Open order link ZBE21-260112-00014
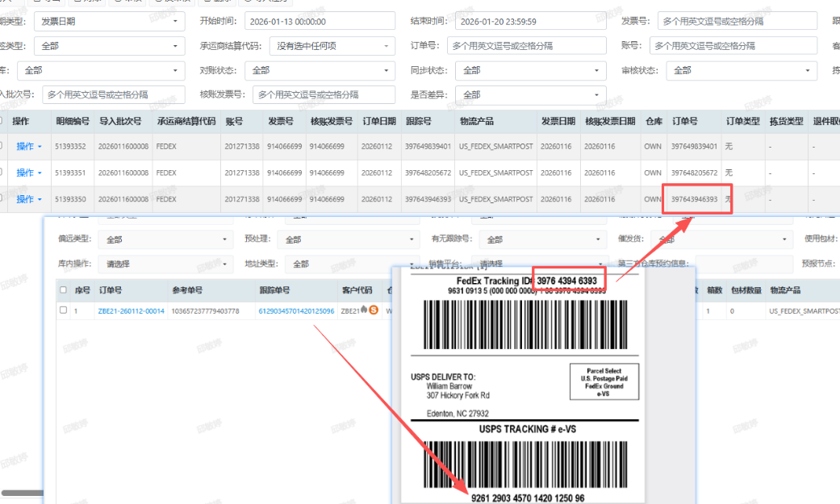This screenshot has width=840, height=504. (131, 311)
